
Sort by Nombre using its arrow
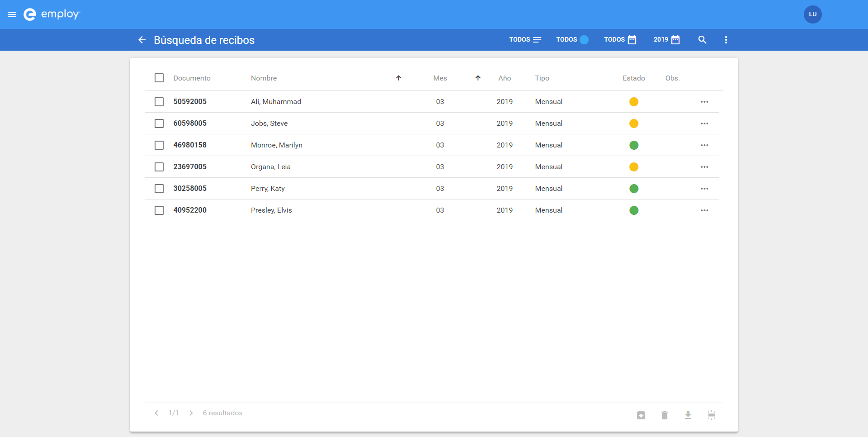pyautogui.click(x=399, y=78)
